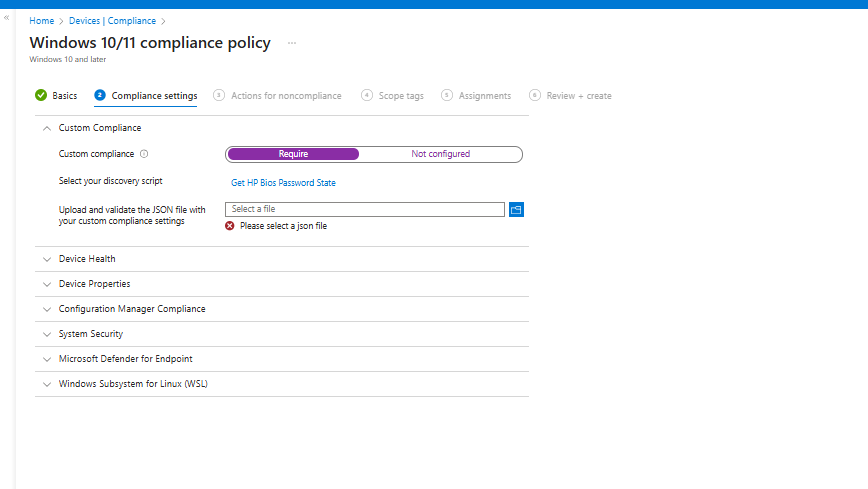Switch to the Basics tab
Screen dimensions: 868x489
pyautogui.click(x=64, y=96)
